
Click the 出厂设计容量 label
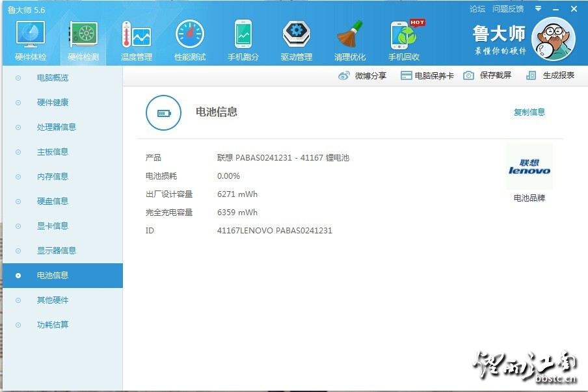168,194
